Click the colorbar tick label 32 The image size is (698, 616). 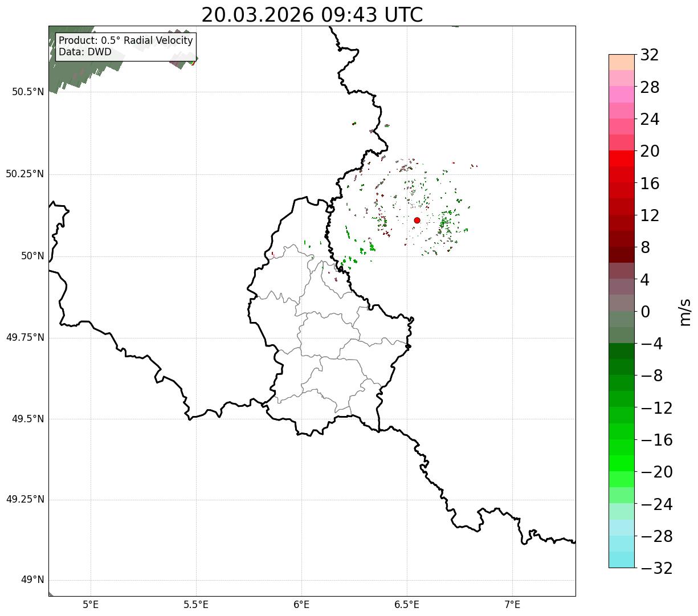[650, 55]
